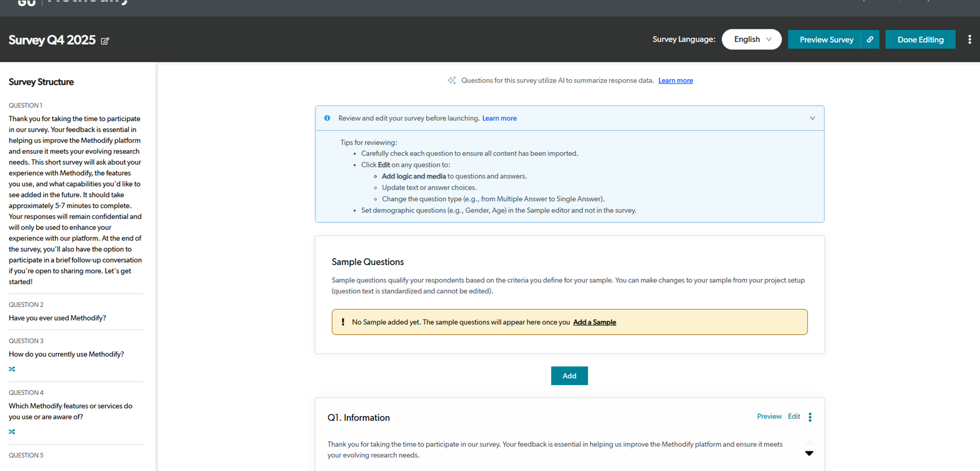Open the Q1 Information three-dot options menu
The image size is (980, 471).
(810, 417)
